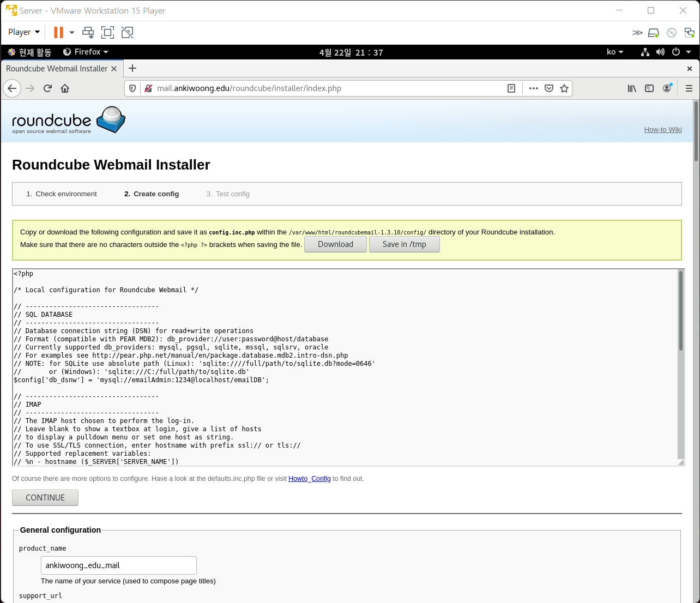The image size is (700, 603).
Task: Enter VMware full screen mode
Action: pos(108,33)
